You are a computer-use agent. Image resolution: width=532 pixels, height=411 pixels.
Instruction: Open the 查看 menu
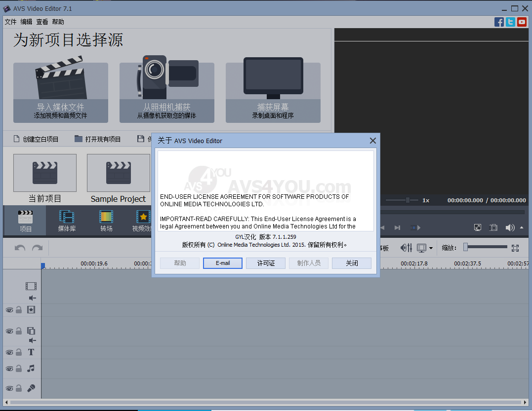click(42, 22)
